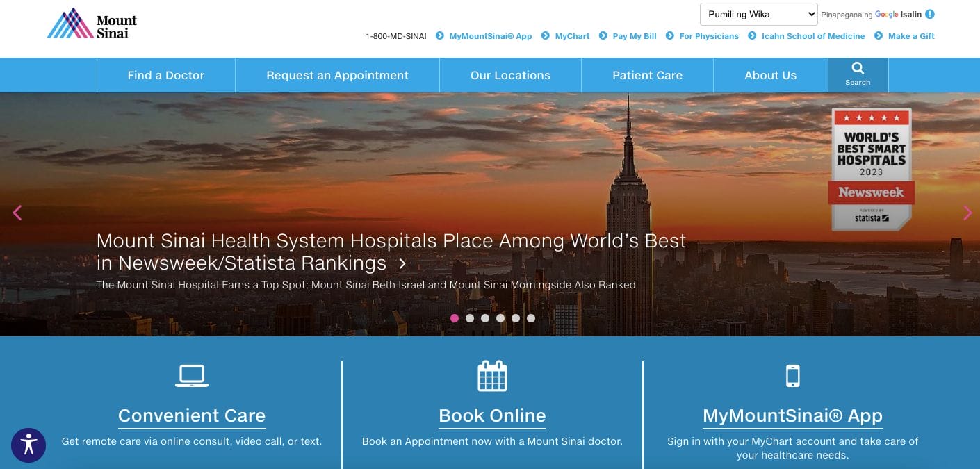Open the Icahn School of Medicine link
The height and width of the screenshot is (469, 980).
(x=813, y=36)
